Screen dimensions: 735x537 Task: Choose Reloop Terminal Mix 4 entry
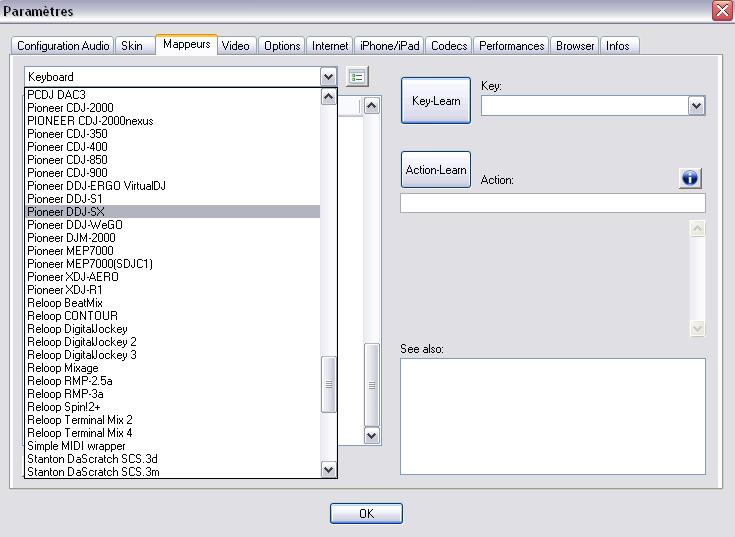pos(80,433)
